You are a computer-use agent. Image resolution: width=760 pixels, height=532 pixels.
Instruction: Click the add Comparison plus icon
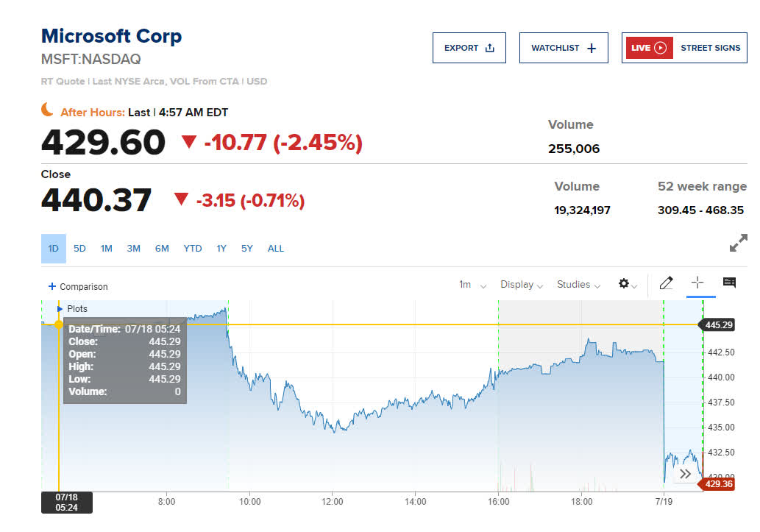(x=52, y=287)
